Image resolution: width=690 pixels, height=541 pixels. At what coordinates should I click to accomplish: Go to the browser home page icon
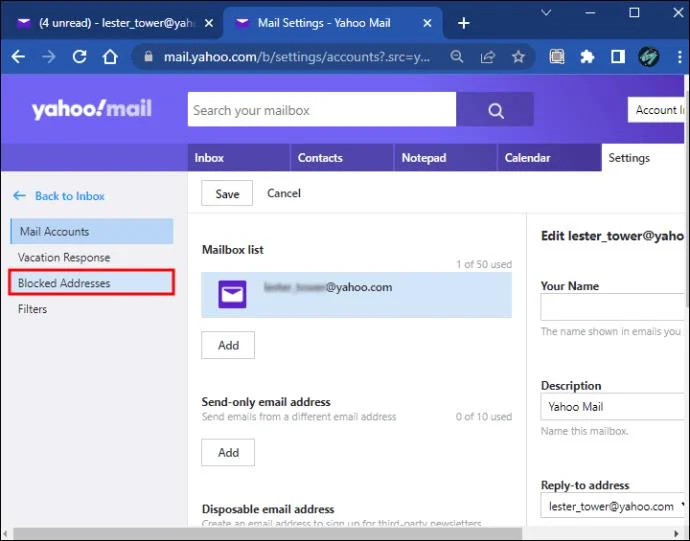tap(110, 56)
